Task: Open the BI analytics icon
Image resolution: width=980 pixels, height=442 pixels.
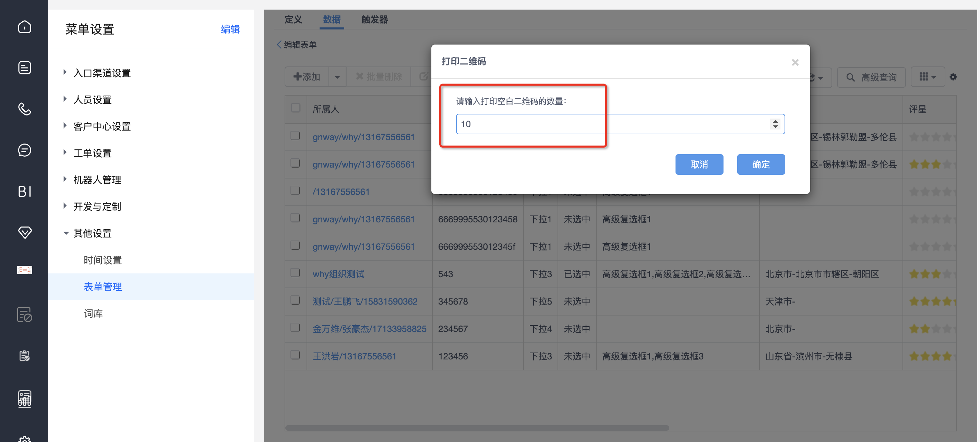Action: pyautogui.click(x=24, y=191)
